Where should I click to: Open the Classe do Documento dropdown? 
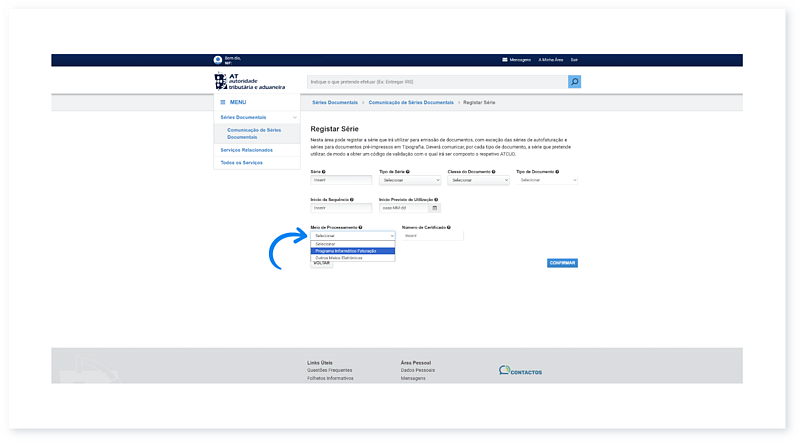(x=478, y=180)
